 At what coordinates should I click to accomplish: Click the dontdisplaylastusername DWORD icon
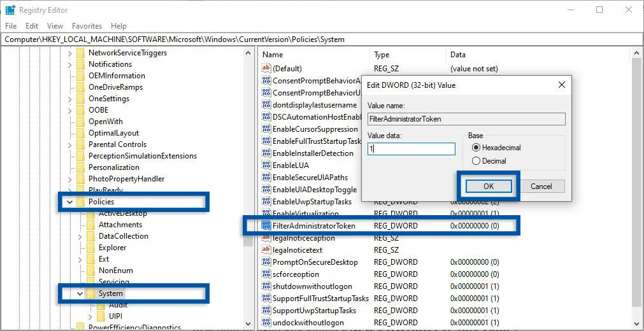(266, 105)
